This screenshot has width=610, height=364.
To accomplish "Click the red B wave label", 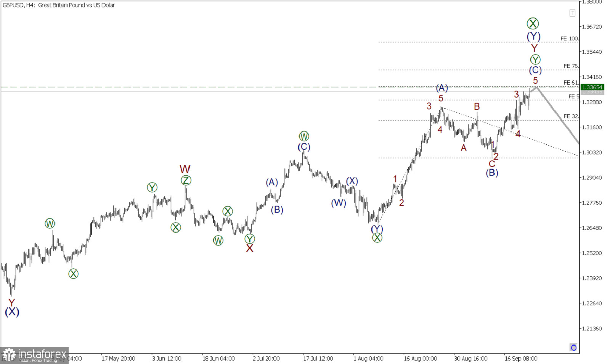I will (477, 107).
